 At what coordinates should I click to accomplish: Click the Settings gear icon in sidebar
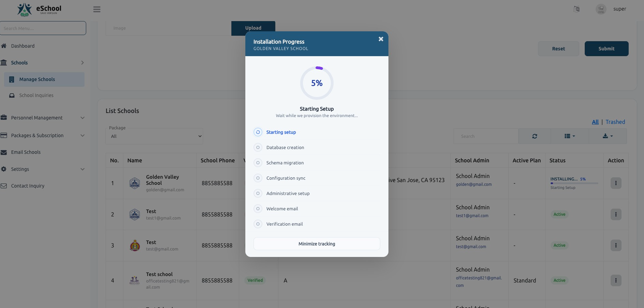(4, 169)
